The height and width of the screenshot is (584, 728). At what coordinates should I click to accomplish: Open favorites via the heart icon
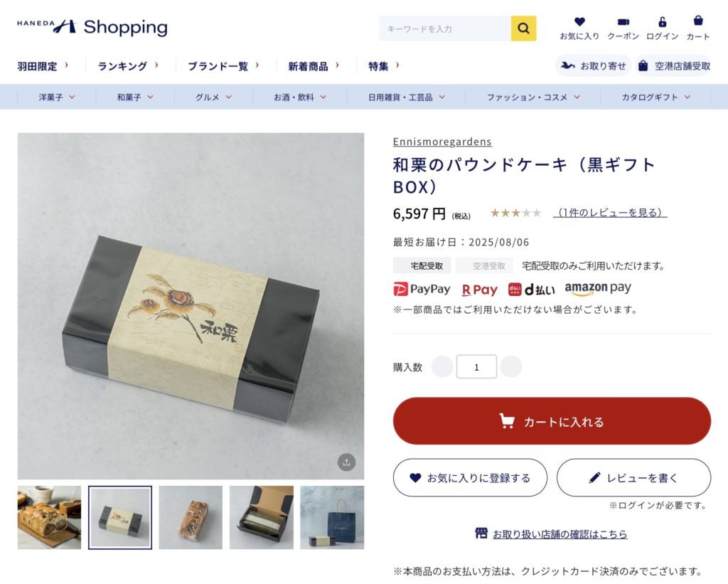coord(579,21)
